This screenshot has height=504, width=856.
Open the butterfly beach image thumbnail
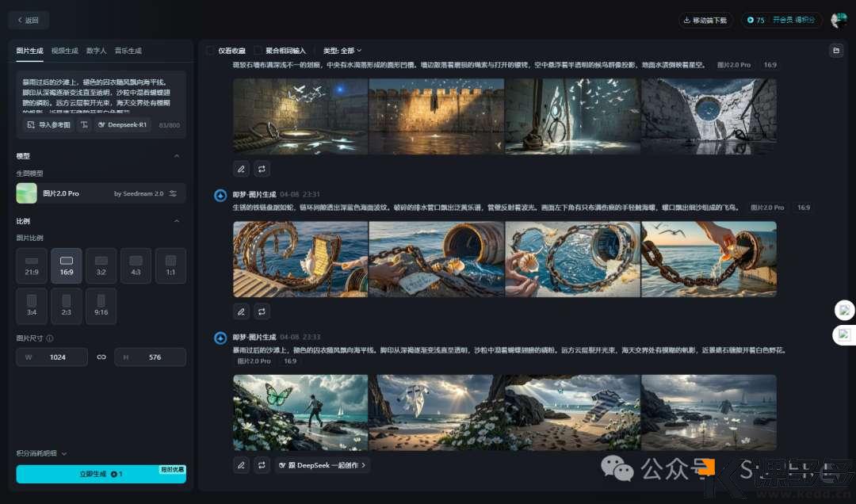[300, 412]
